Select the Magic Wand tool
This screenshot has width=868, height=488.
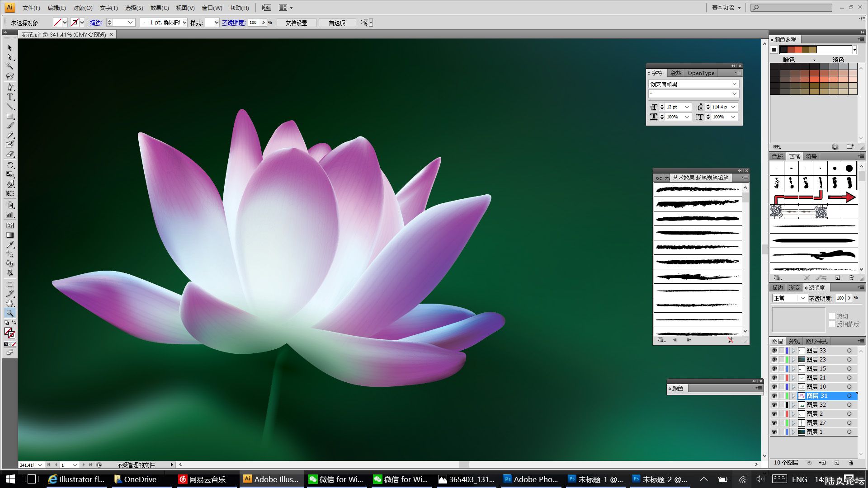coord(10,66)
